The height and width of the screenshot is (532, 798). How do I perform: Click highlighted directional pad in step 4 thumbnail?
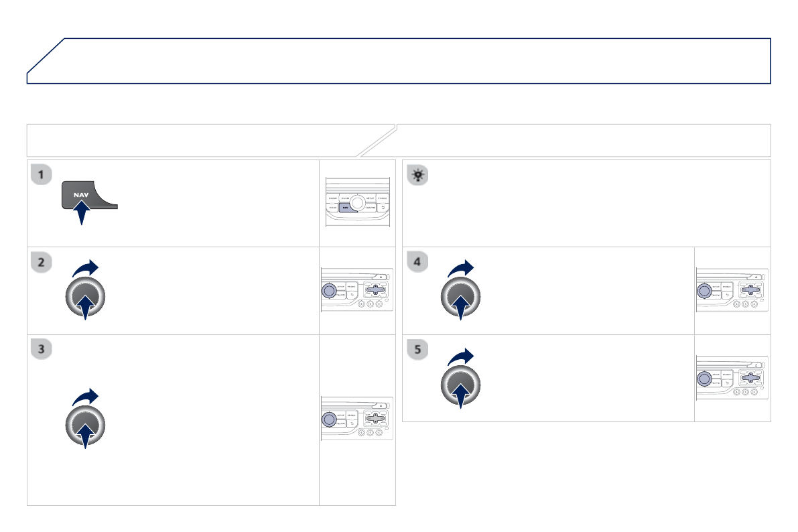pos(750,290)
